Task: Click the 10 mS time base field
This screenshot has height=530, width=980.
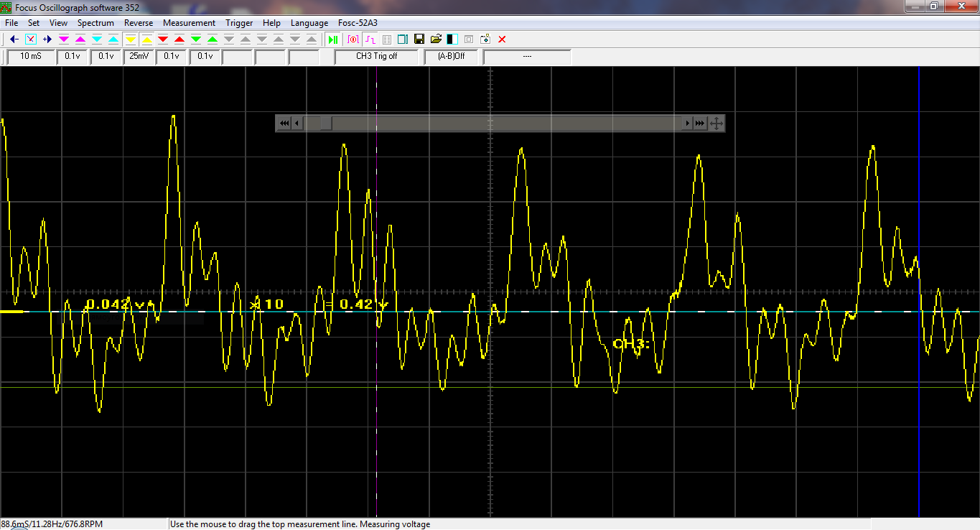Action: tap(31, 56)
